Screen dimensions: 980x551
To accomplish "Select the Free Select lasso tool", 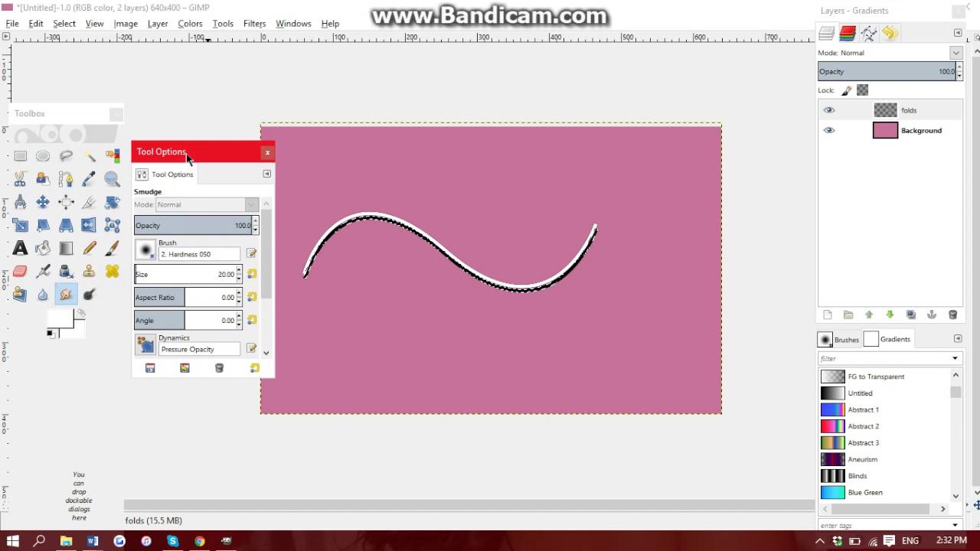I will 66,156.
